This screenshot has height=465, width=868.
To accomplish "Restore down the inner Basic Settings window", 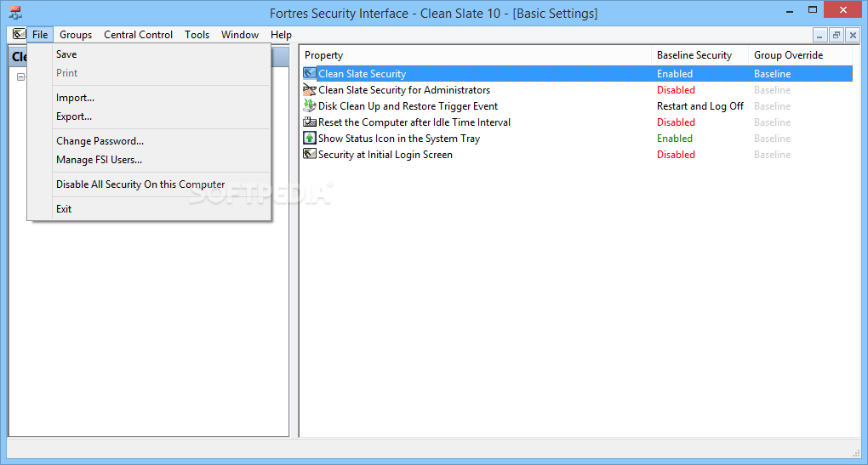I will pyautogui.click(x=837, y=36).
